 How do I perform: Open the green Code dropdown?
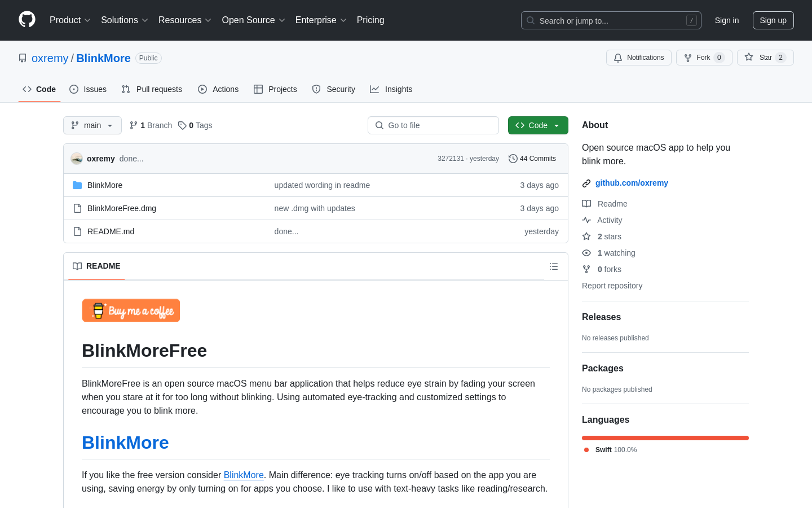point(538,125)
